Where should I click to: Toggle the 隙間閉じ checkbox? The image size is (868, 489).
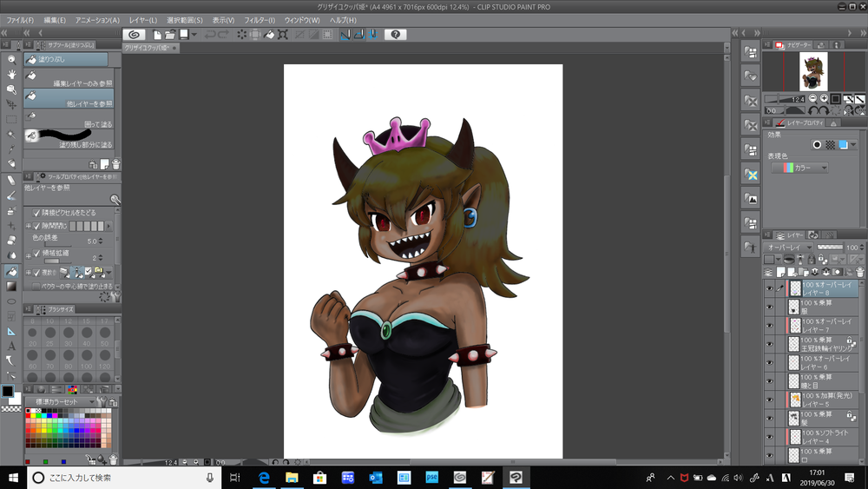(x=36, y=226)
